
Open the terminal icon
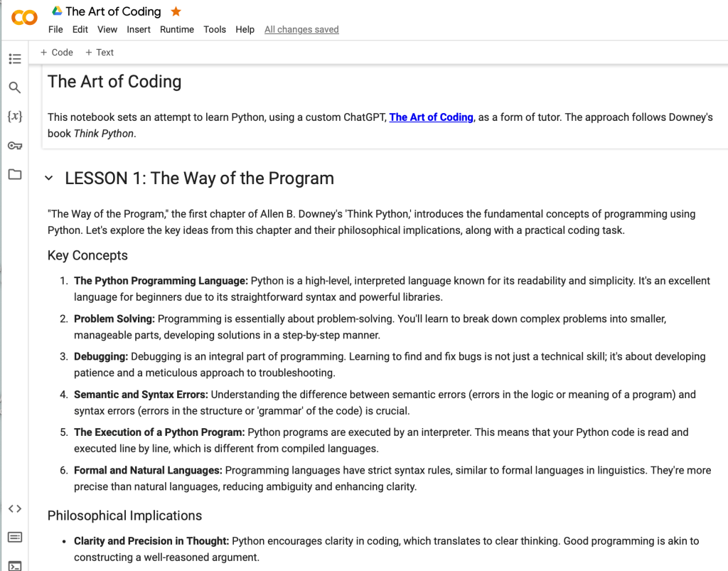coord(15,565)
